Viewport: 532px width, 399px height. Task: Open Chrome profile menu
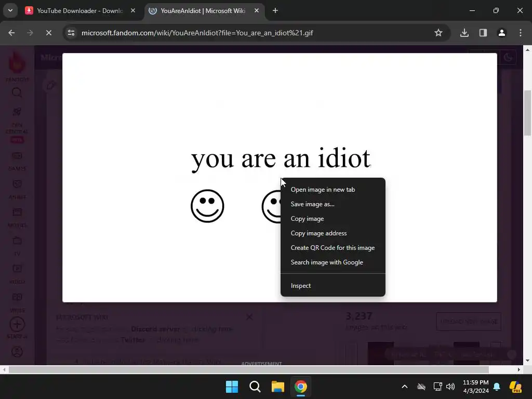pos(502,33)
